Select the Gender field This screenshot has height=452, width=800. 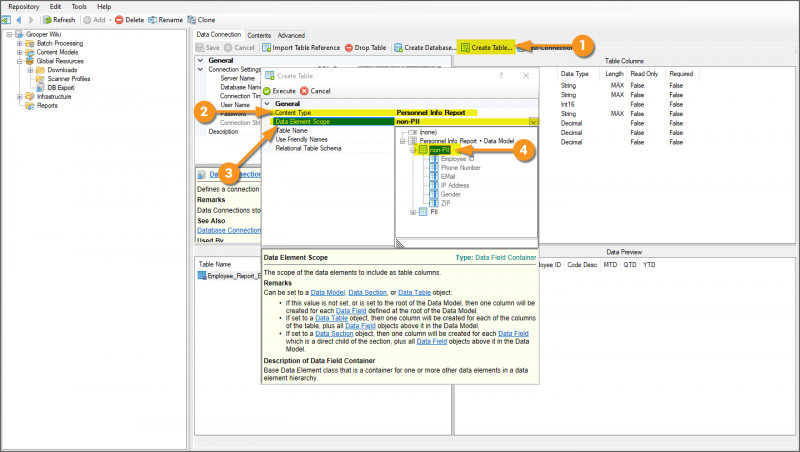click(x=451, y=194)
